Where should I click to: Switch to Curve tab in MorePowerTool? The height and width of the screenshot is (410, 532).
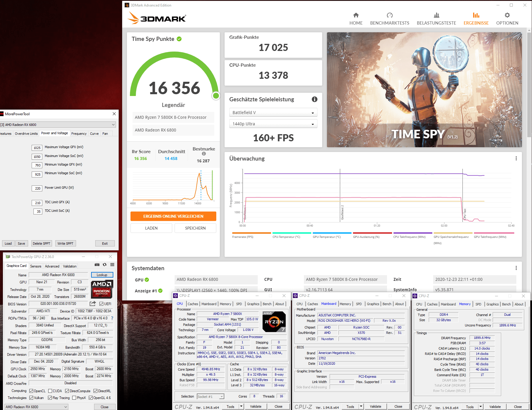click(94, 134)
